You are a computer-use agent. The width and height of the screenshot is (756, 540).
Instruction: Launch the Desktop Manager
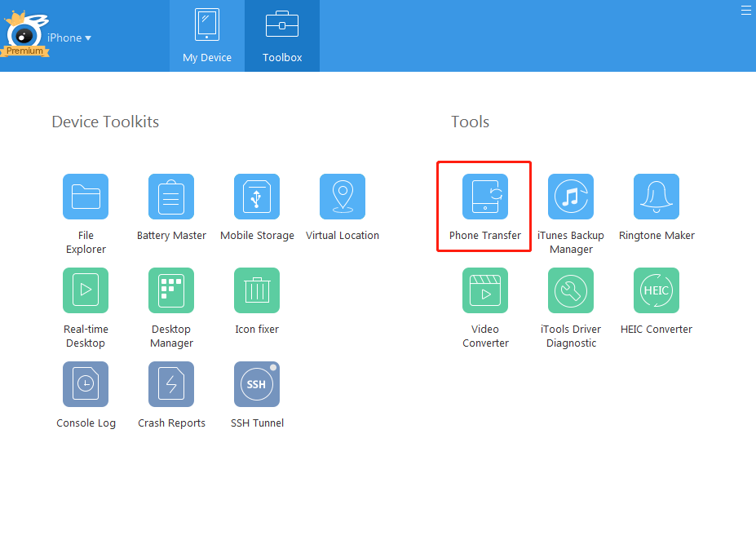point(171,290)
